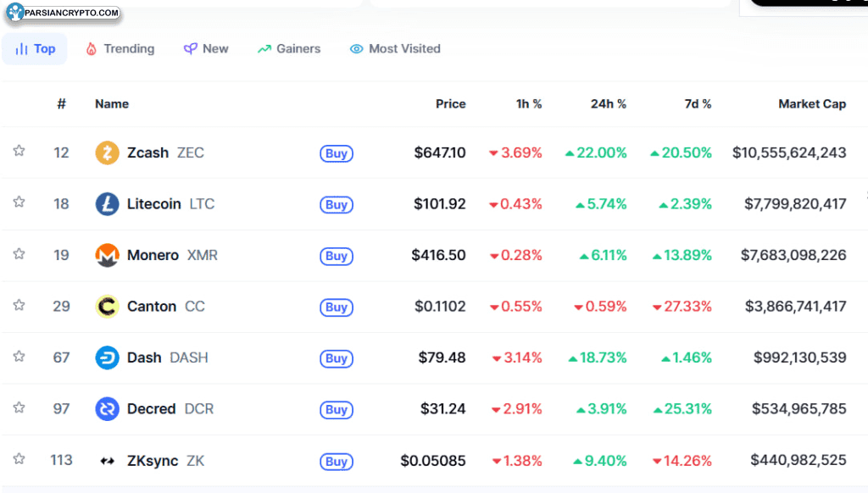Sort the list by 24h % header
The image size is (868, 493).
608,104
